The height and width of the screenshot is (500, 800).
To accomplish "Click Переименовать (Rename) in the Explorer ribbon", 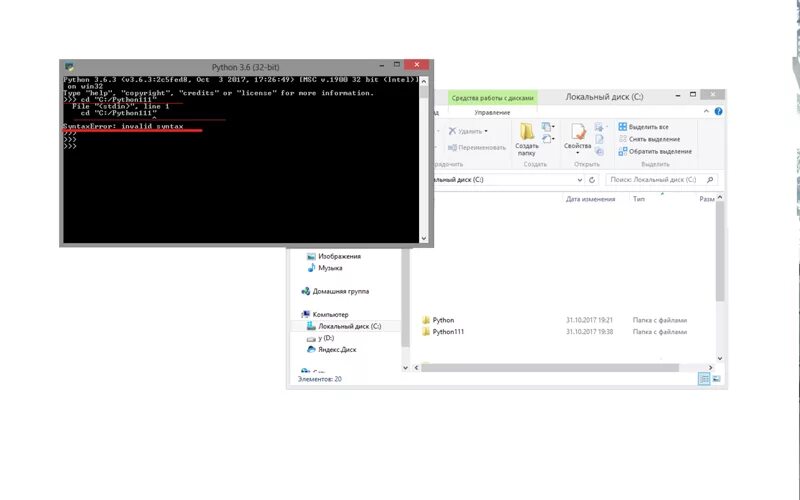I will point(477,147).
